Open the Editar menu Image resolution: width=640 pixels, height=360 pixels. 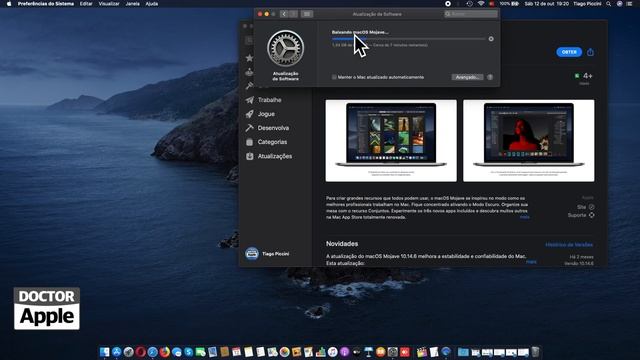86,4
